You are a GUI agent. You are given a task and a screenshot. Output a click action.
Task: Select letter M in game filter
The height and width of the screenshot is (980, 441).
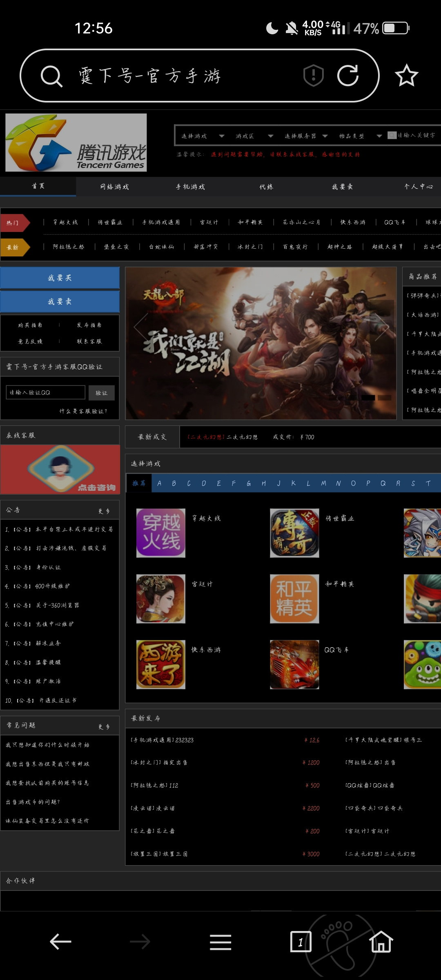tap(323, 483)
